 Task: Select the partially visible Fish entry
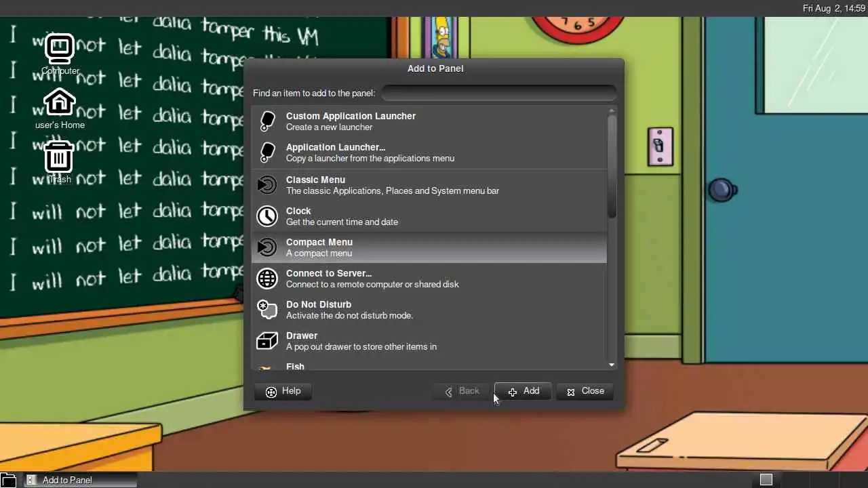point(429,366)
